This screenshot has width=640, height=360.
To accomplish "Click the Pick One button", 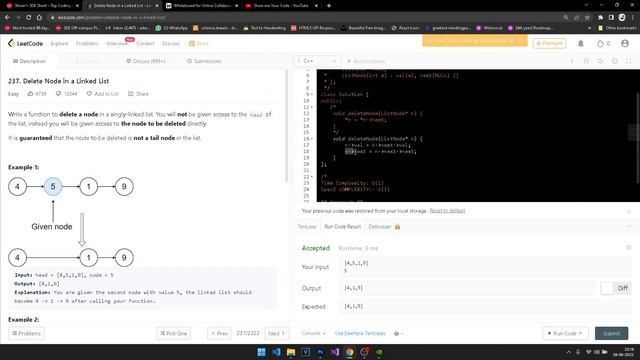I will (173, 333).
